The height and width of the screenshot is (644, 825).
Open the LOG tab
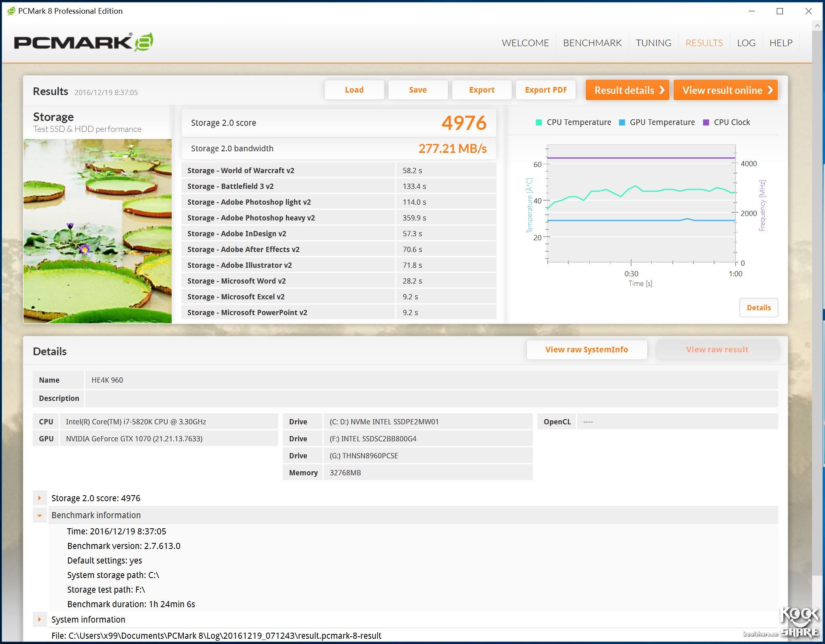pyautogui.click(x=746, y=43)
